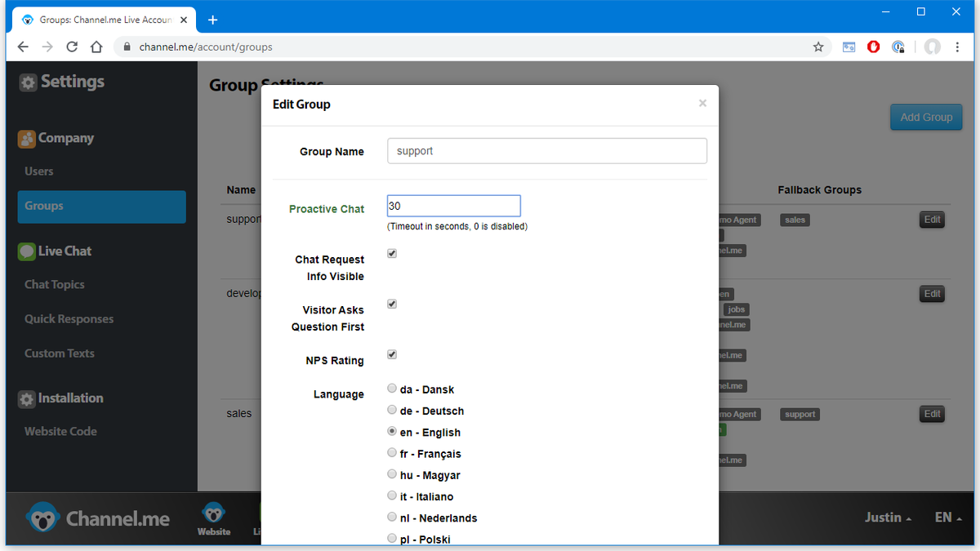Select the nl - Nederlands language

(x=392, y=517)
